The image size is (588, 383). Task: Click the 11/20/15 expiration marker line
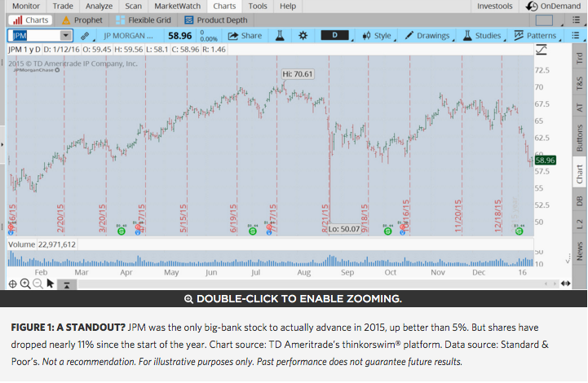tap(462, 146)
